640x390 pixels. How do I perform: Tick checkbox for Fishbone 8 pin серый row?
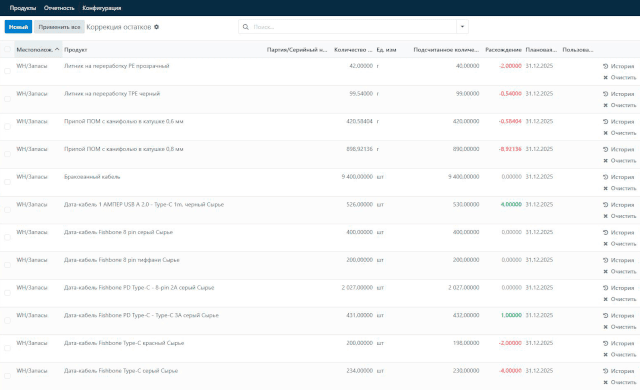(7, 237)
